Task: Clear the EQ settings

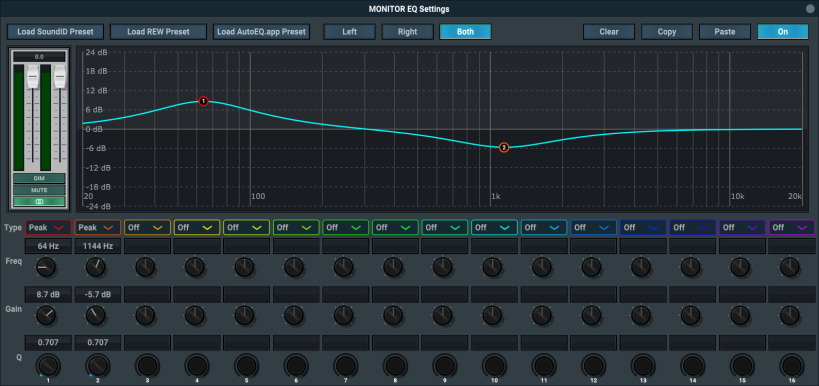Action: pyautogui.click(x=609, y=32)
